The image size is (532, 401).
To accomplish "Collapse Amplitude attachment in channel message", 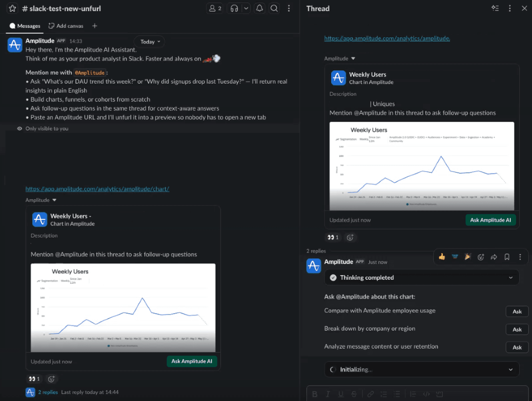I will [54, 200].
